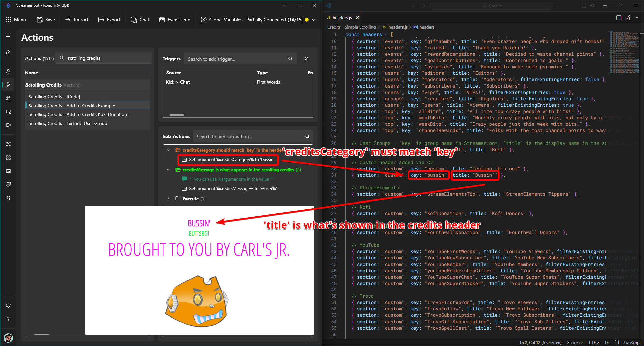Click the 'Search to add sub-action...' field
This screenshot has height=346, width=644.
[253, 137]
